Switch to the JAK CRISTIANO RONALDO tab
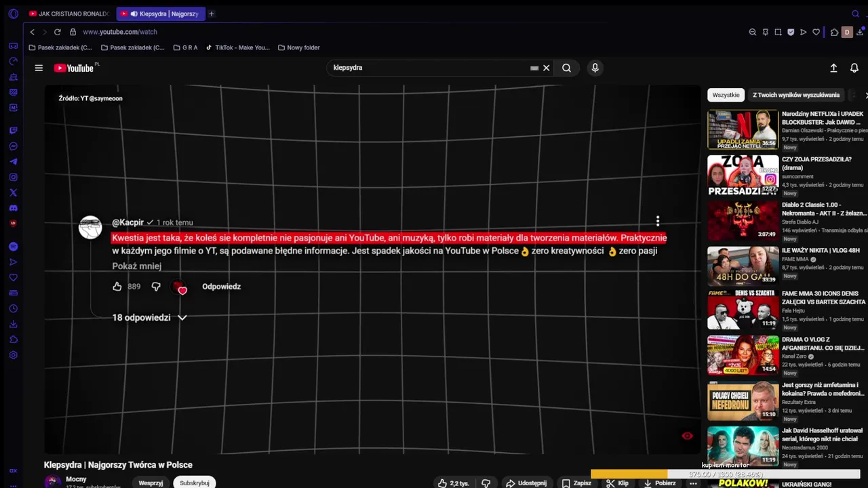 click(x=68, y=14)
